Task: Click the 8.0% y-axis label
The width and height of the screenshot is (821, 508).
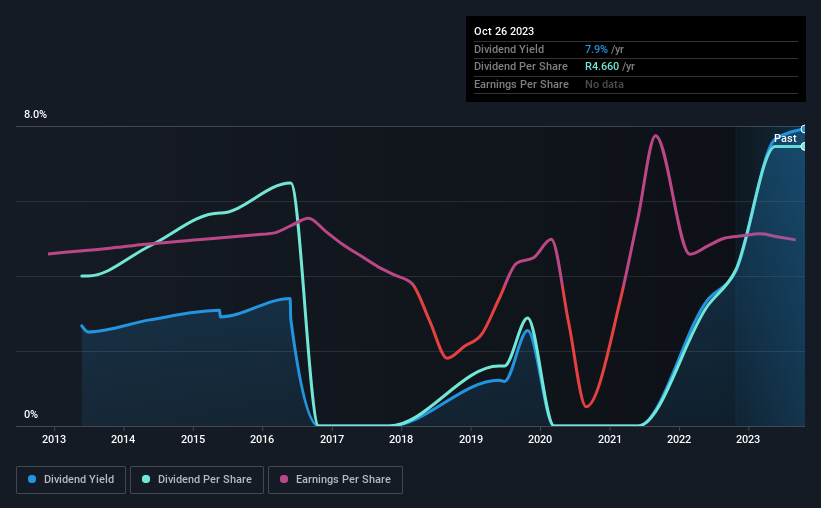Action: tap(35, 115)
